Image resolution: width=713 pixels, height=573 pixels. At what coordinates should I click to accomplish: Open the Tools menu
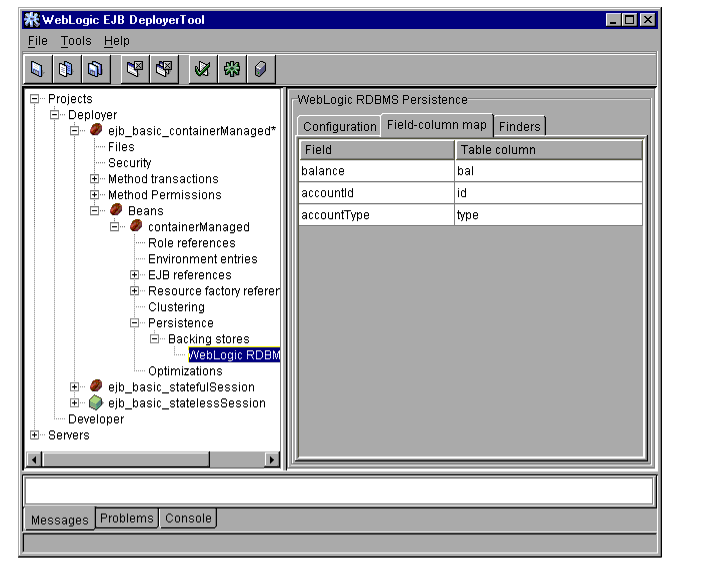pos(76,41)
